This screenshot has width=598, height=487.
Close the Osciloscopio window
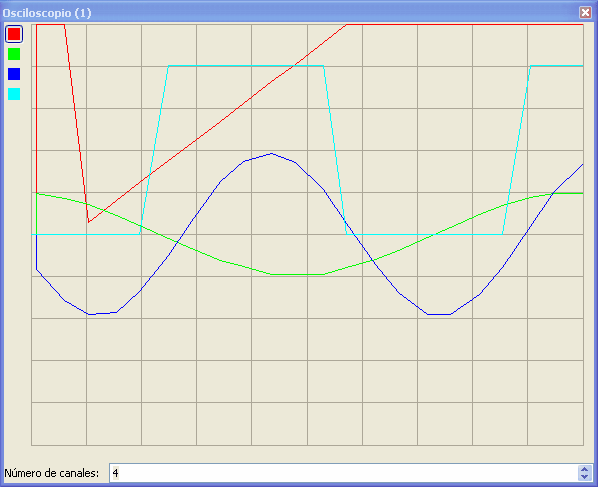pos(585,13)
